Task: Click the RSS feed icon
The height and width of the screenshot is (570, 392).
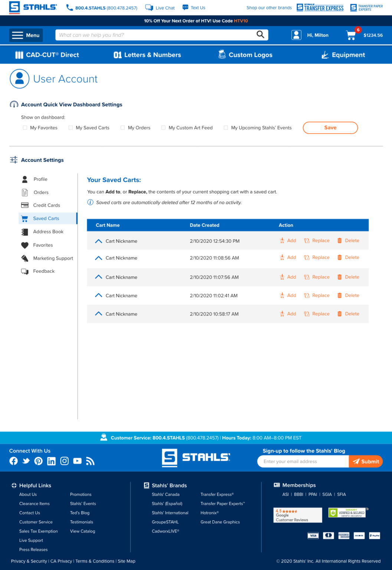Action: 90,461
